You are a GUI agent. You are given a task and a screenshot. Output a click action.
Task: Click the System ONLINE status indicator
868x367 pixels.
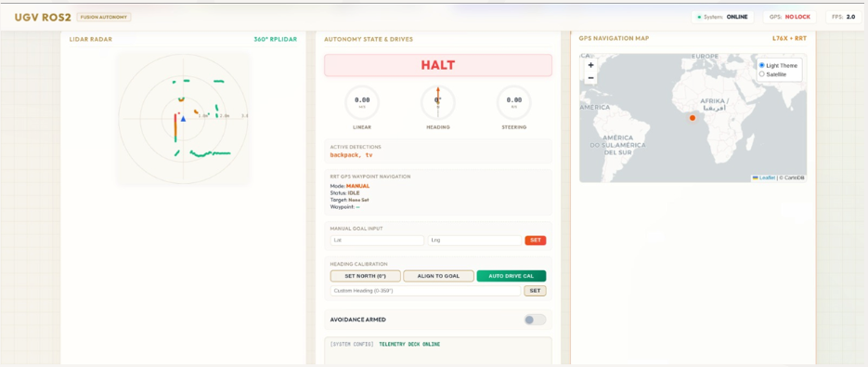[x=722, y=17]
